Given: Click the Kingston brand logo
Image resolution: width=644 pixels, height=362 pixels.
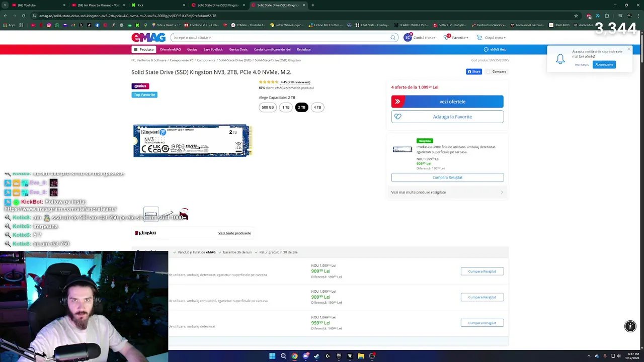Looking at the screenshot, I should (x=145, y=233).
